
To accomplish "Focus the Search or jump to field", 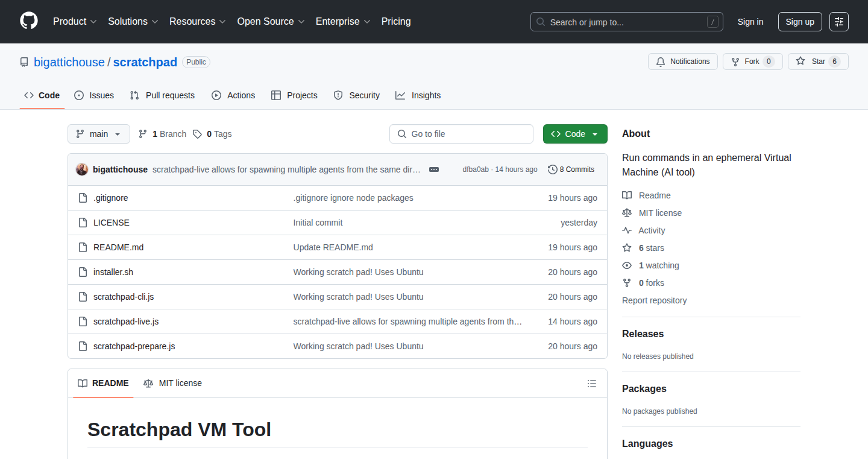I will pyautogui.click(x=627, y=22).
